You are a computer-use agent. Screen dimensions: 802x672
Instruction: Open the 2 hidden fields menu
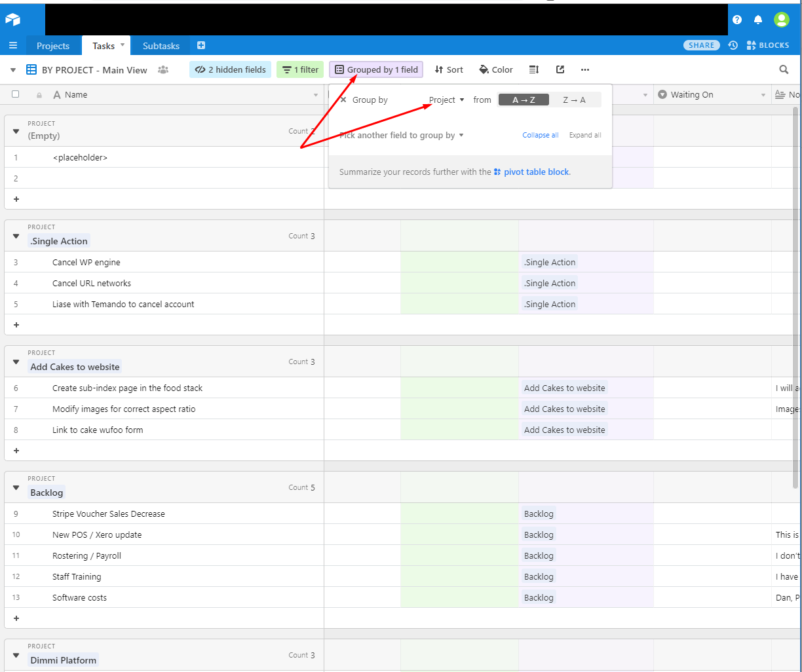point(231,69)
